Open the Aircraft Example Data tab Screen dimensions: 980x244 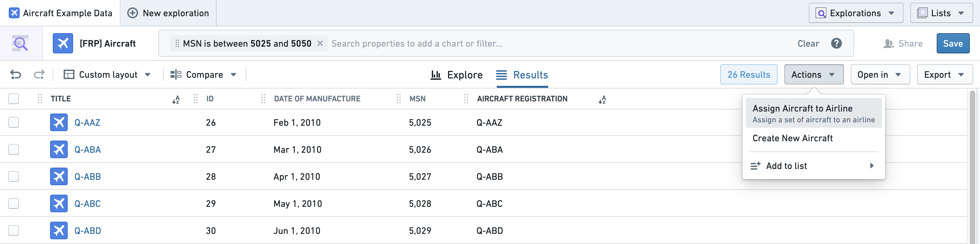60,13
